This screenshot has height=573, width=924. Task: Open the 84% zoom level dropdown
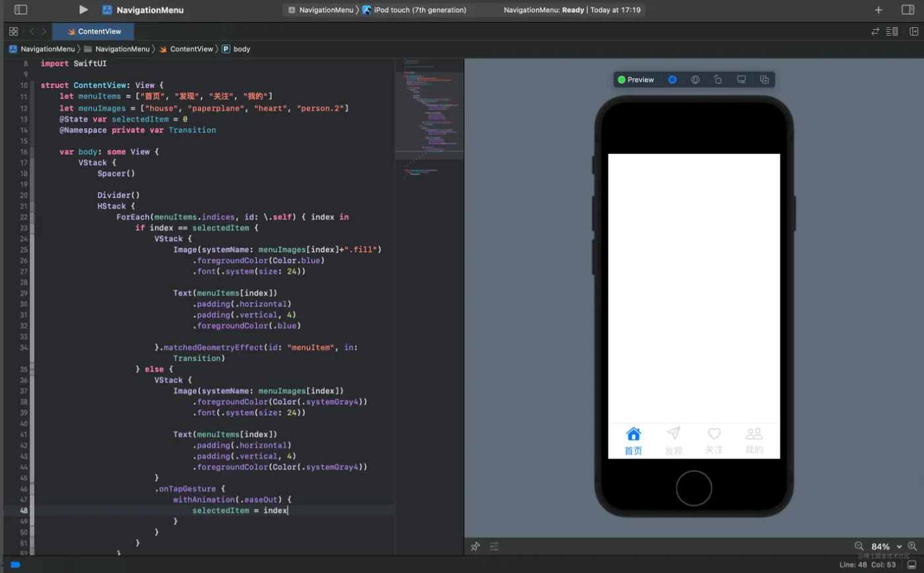[x=886, y=547]
